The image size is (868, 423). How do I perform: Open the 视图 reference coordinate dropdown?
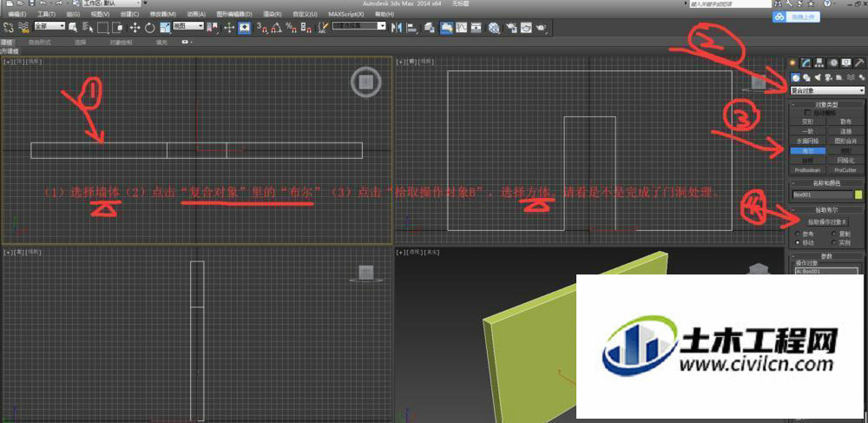point(188,26)
